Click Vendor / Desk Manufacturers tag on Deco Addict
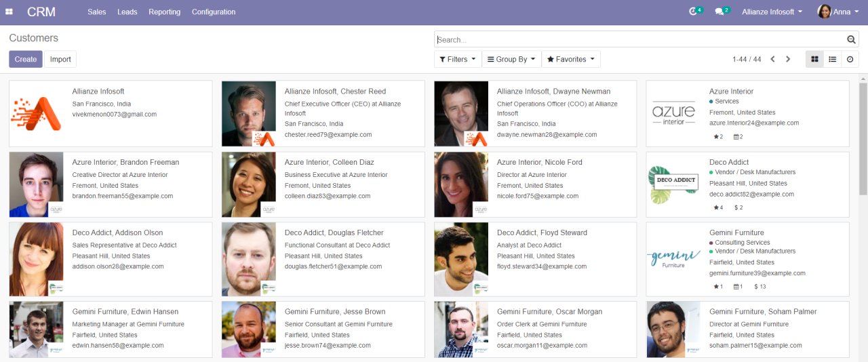The width and height of the screenshot is (868, 362). pos(753,172)
